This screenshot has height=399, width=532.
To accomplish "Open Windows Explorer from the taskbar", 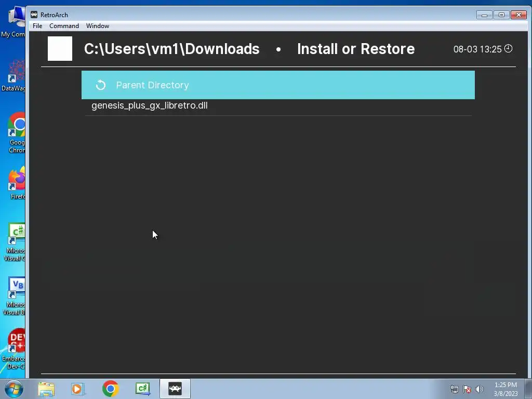I will (46, 389).
